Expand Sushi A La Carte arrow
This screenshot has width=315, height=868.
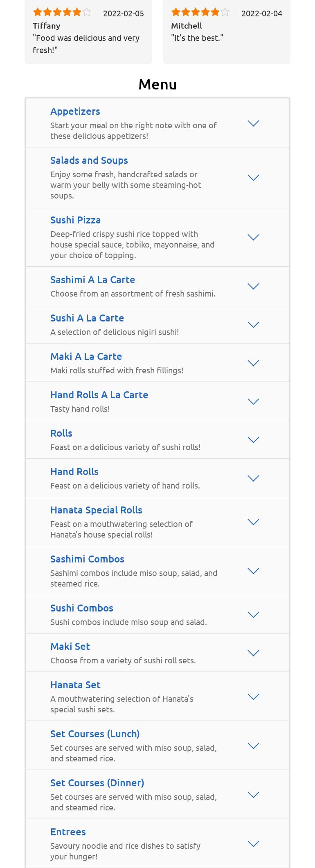coord(254,325)
